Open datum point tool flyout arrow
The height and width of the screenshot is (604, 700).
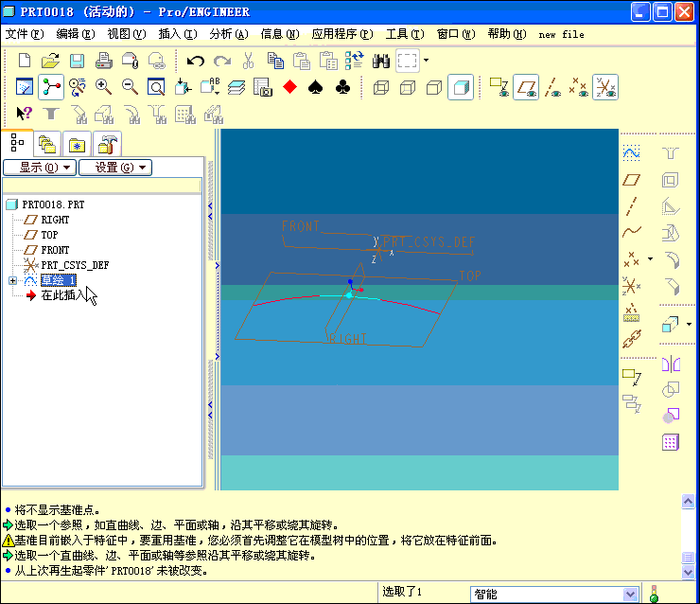tap(650, 258)
